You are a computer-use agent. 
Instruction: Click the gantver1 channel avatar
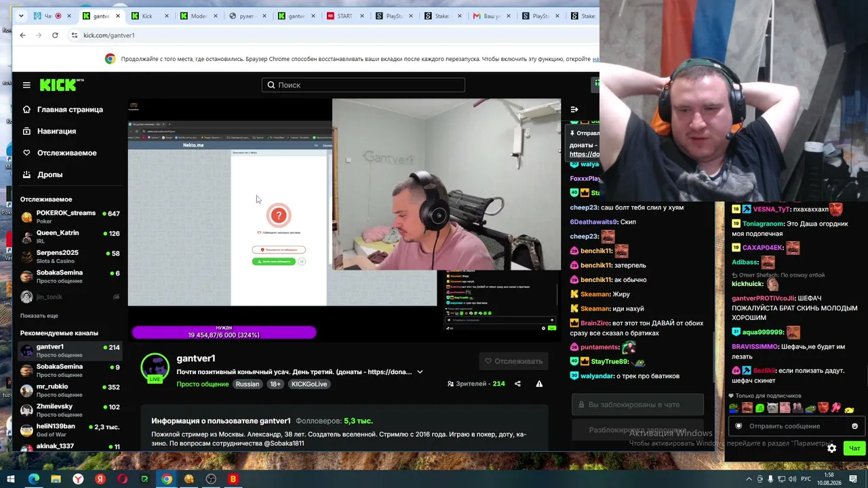(x=155, y=367)
